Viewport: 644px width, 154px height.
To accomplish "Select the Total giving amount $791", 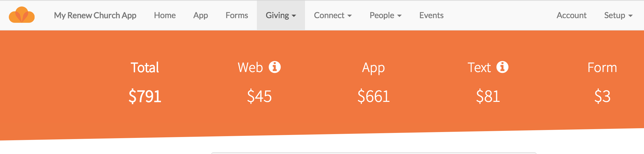I will coord(145,96).
